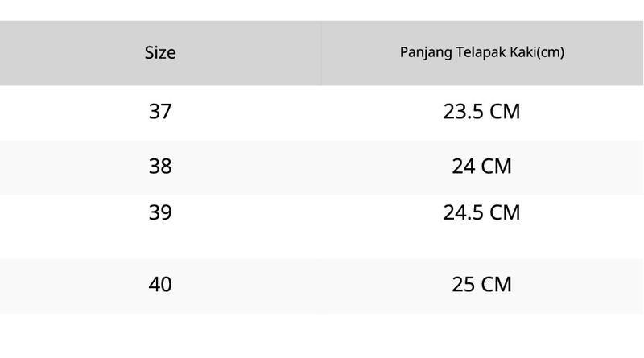This screenshot has height=358, width=644.
Task: Select the 24 CM value
Action: coord(481,167)
